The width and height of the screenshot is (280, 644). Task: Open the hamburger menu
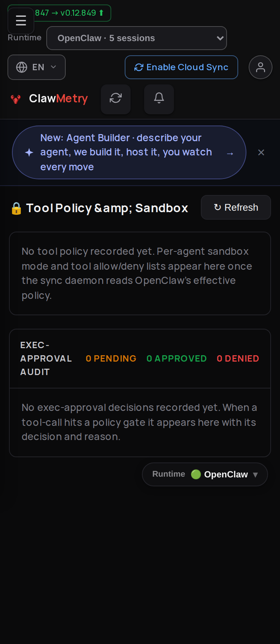point(21,21)
